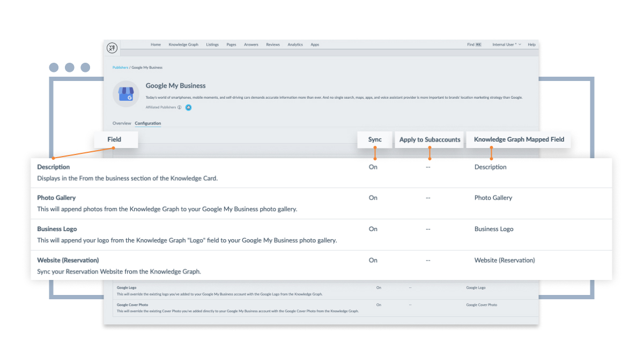Open the Home menu item
This screenshot has width=644, height=362.
156,45
